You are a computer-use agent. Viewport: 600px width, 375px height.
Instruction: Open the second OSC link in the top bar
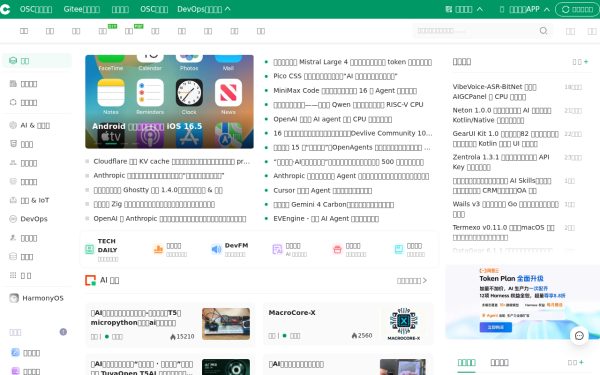pos(154,9)
